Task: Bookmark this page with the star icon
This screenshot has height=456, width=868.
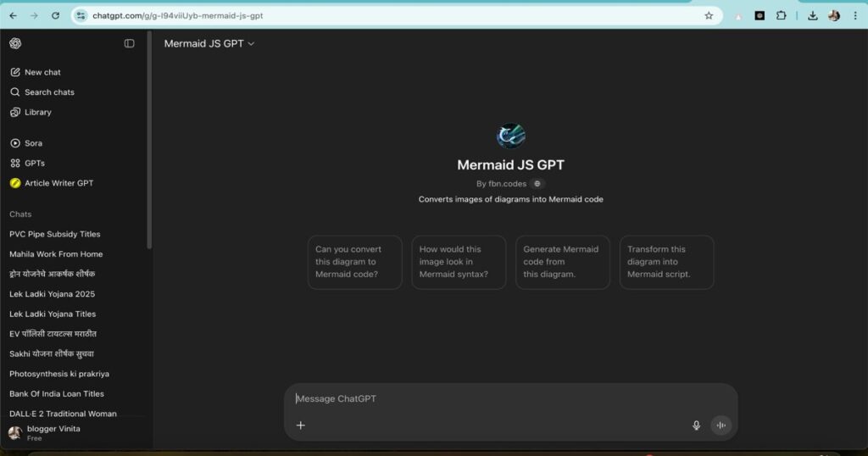Action: pyautogui.click(x=709, y=15)
